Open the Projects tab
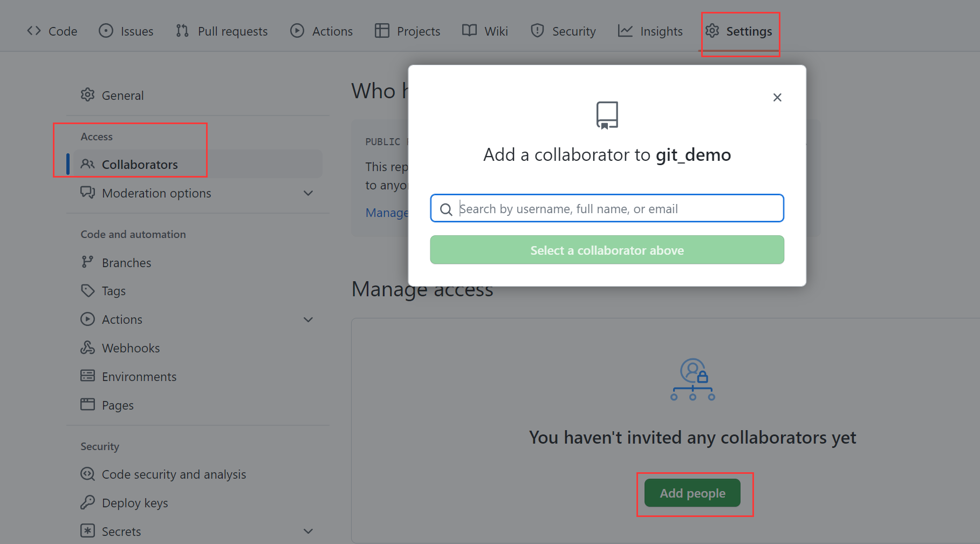This screenshot has width=980, height=544. [x=408, y=31]
